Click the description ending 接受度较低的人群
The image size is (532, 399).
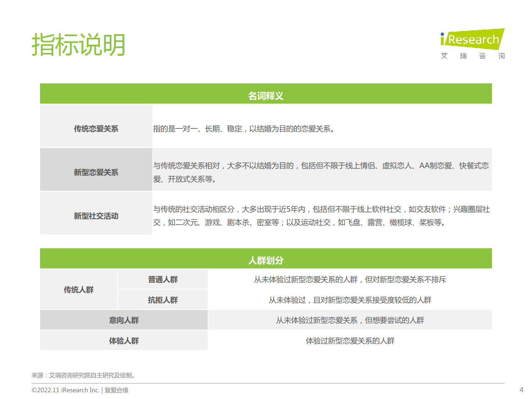click(350, 300)
